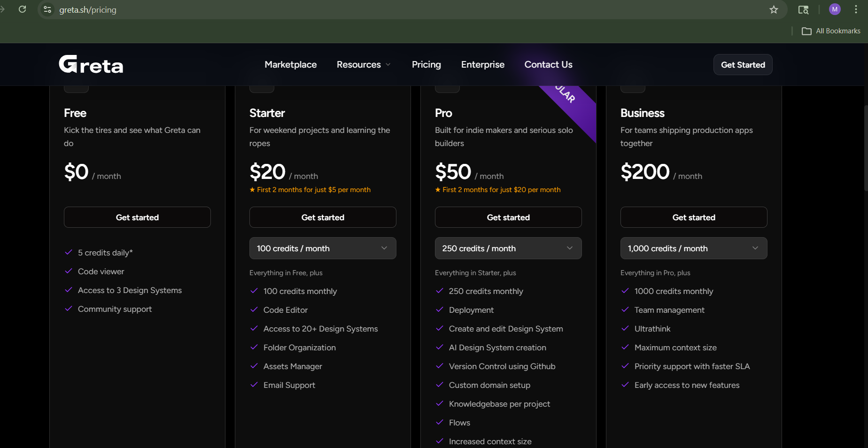Screen dimensions: 868x448
Task: Reload the page with the refresh icon
Action: click(22, 9)
